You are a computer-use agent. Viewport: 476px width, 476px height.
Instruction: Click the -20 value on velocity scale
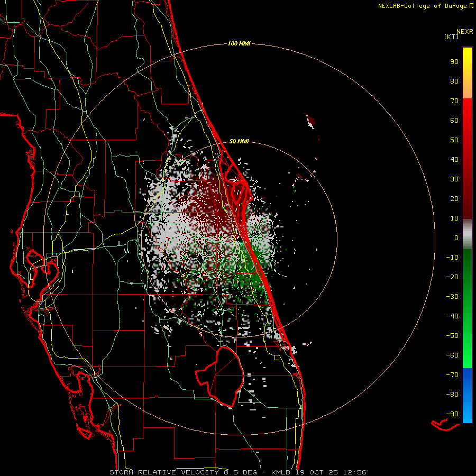[452, 277]
